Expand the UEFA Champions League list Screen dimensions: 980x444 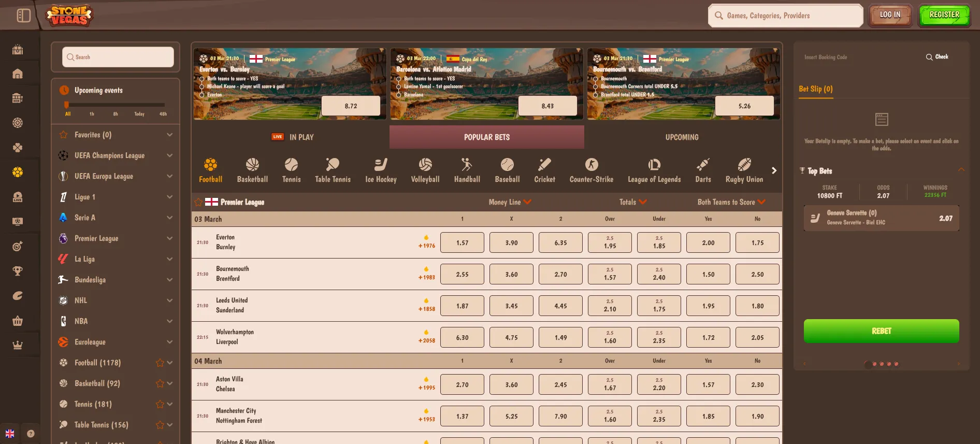[x=169, y=155]
